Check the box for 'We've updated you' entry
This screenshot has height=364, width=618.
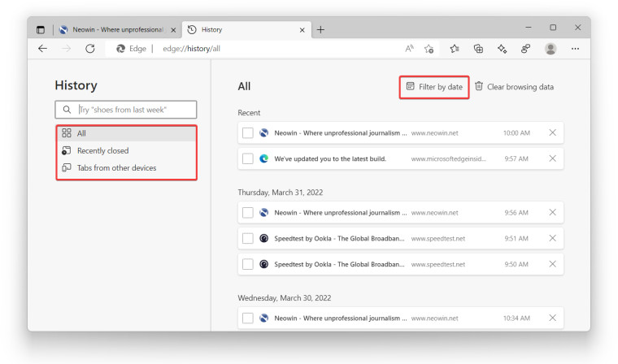coord(247,158)
